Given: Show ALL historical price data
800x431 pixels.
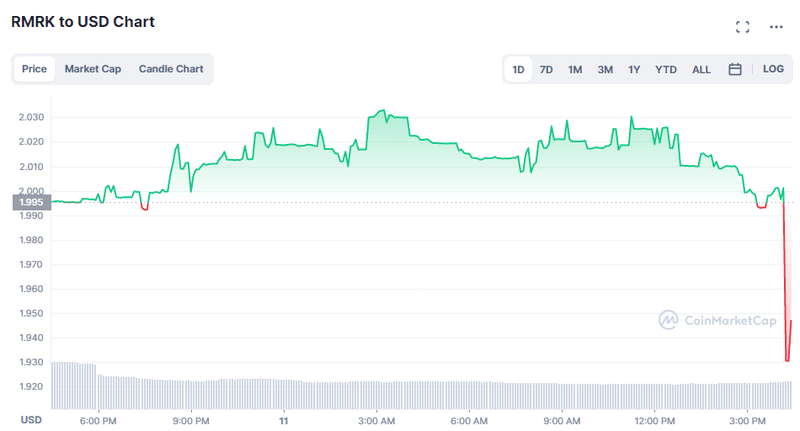Looking at the screenshot, I should click(x=701, y=69).
